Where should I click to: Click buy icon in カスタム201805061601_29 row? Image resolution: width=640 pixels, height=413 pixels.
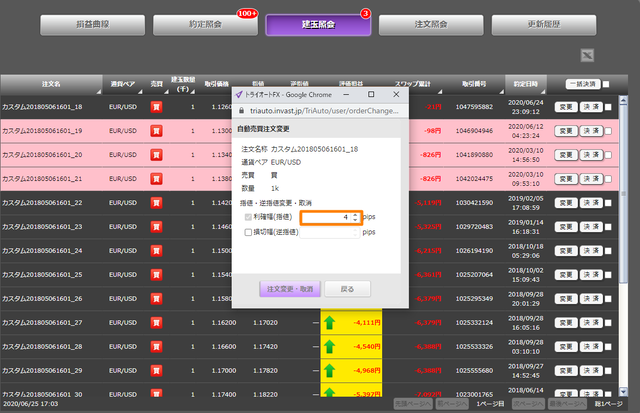pyautogui.click(x=156, y=371)
